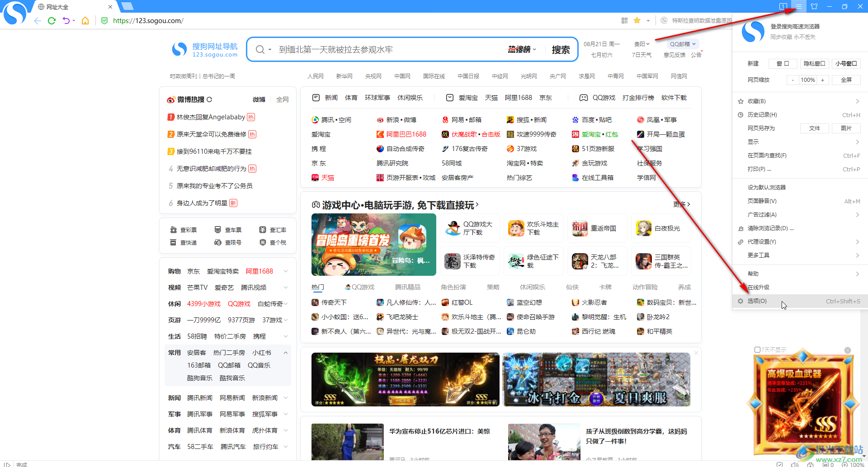Open 收藏(B) submenu
868x467 pixels.
click(x=800, y=101)
